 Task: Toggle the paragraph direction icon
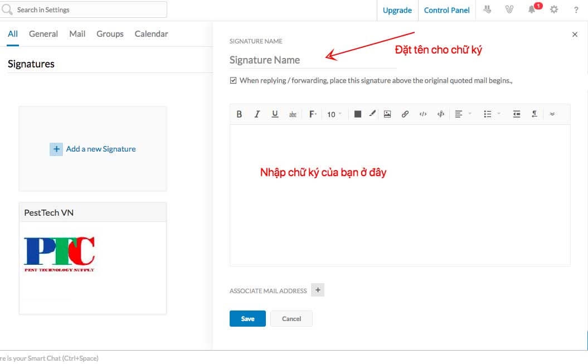point(534,114)
